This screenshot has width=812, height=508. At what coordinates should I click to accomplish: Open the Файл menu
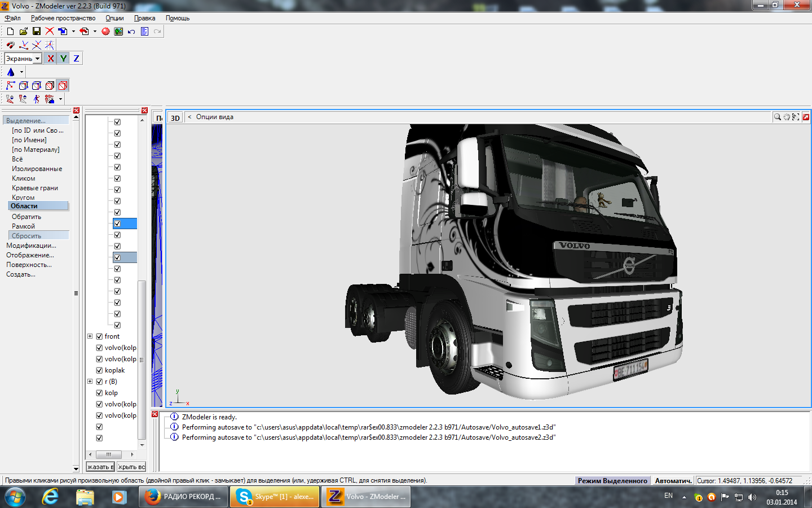12,18
